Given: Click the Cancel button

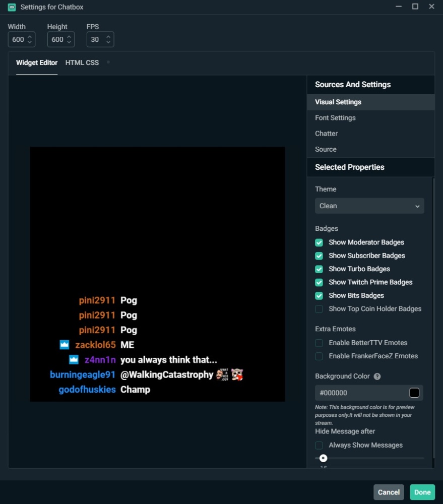Looking at the screenshot, I should [389, 492].
